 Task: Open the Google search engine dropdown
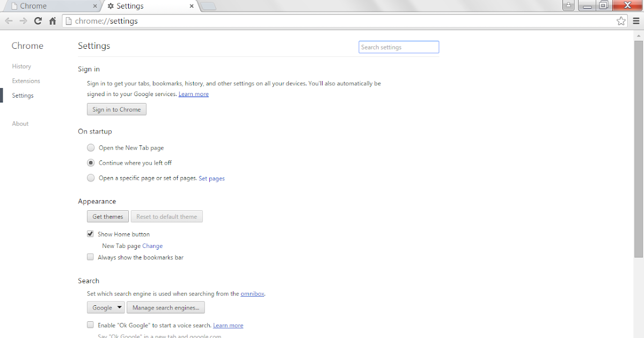click(x=106, y=307)
